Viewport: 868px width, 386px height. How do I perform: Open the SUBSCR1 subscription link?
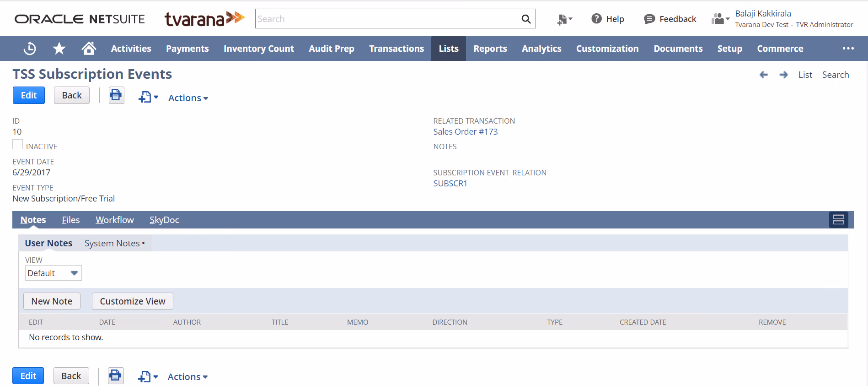point(450,184)
